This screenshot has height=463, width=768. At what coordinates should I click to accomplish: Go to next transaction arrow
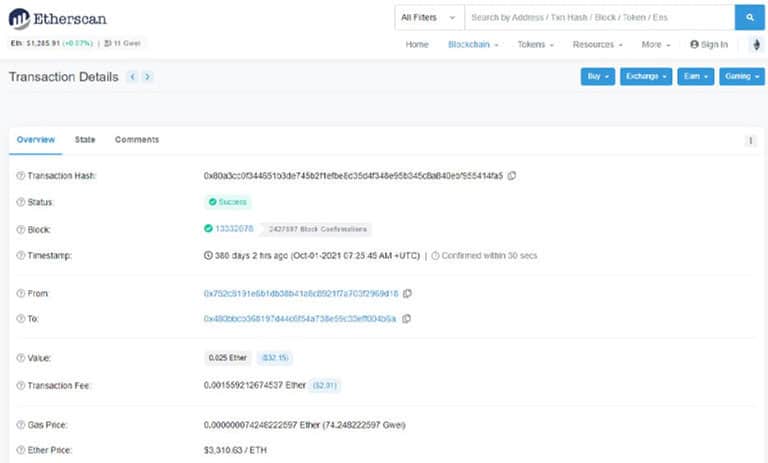pos(147,76)
